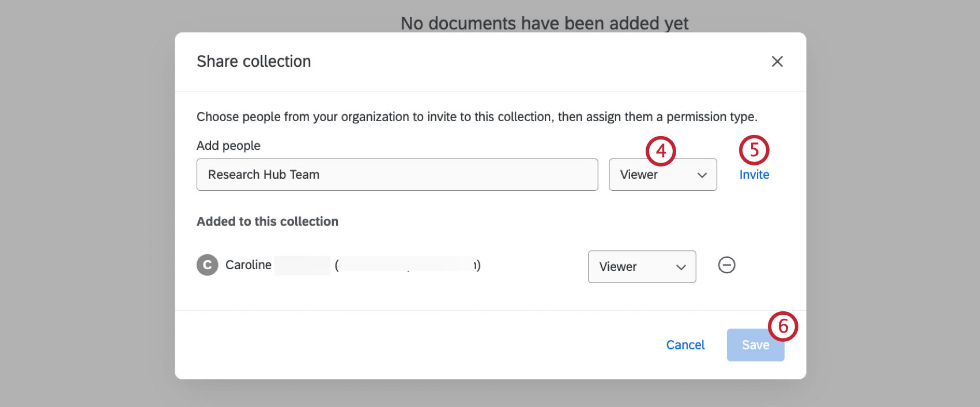980x407 pixels.
Task: Click Caroline's name in the added list
Action: pos(248,265)
